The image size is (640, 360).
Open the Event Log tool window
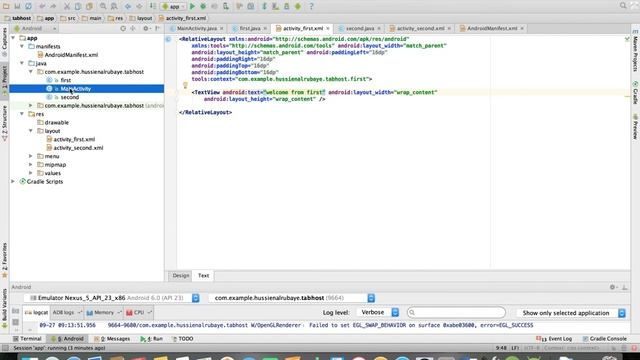tap(554, 339)
